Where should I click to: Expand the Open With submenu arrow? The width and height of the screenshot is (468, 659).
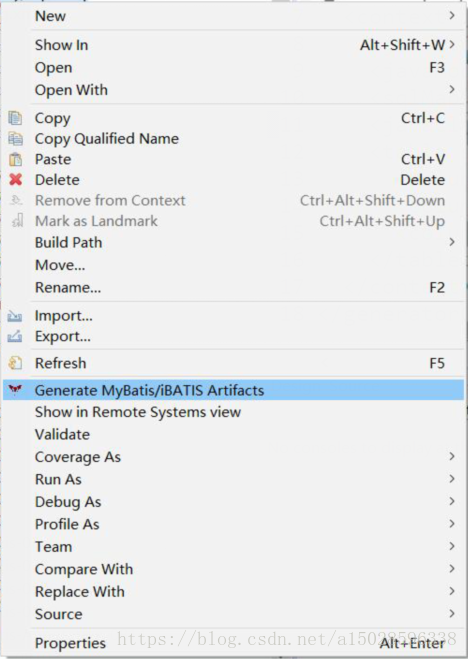tap(452, 90)
